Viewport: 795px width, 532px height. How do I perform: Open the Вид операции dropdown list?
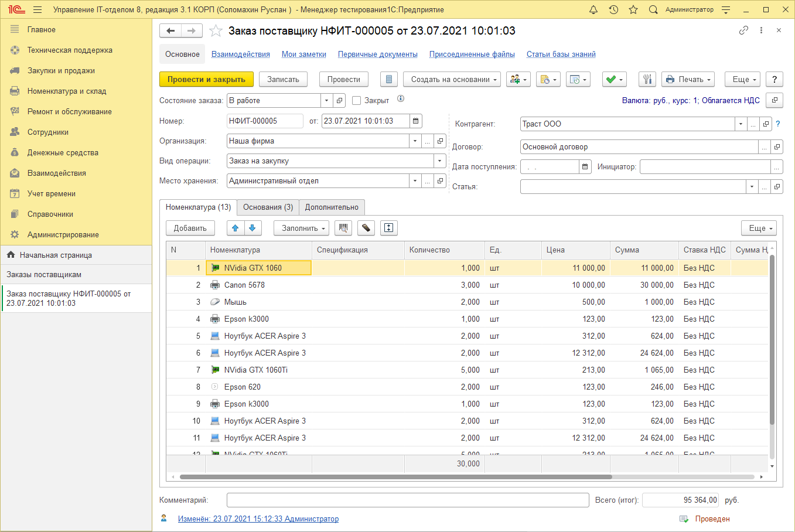439,161
